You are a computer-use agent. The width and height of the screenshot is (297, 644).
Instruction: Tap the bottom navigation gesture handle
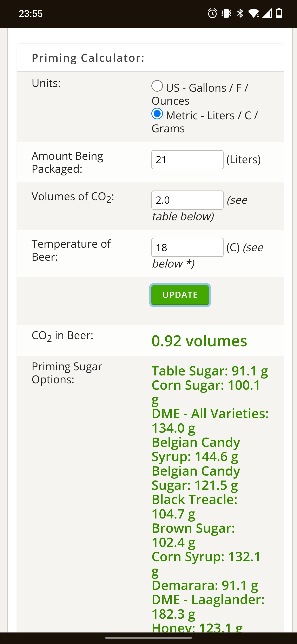coord(148,638)
